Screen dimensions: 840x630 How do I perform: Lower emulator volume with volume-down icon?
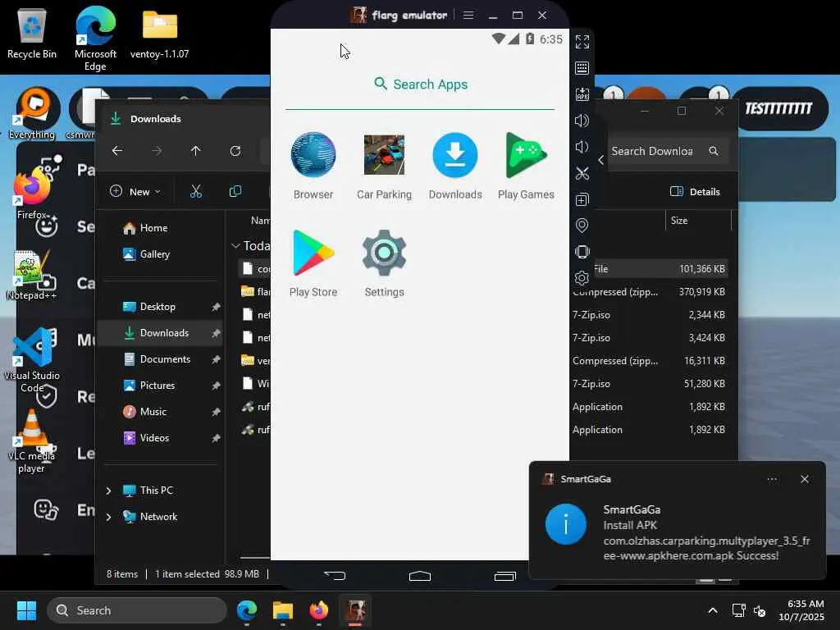pos(582,147)
